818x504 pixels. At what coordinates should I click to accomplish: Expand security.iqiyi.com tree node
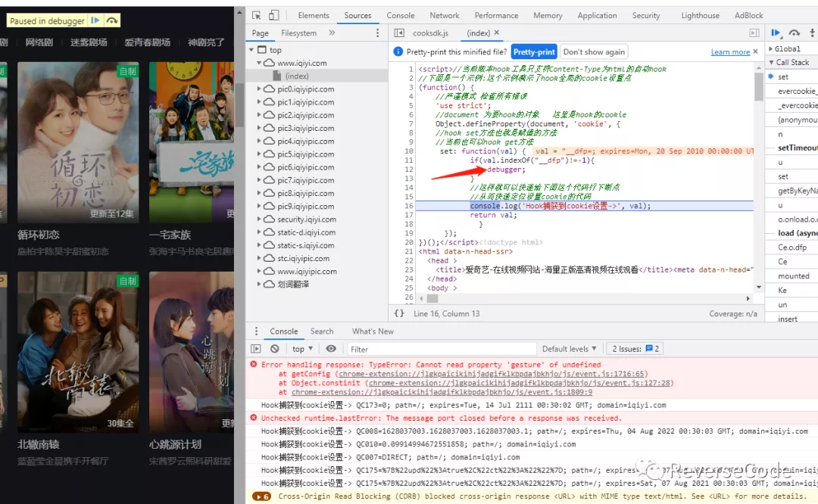tap(259, 219)
